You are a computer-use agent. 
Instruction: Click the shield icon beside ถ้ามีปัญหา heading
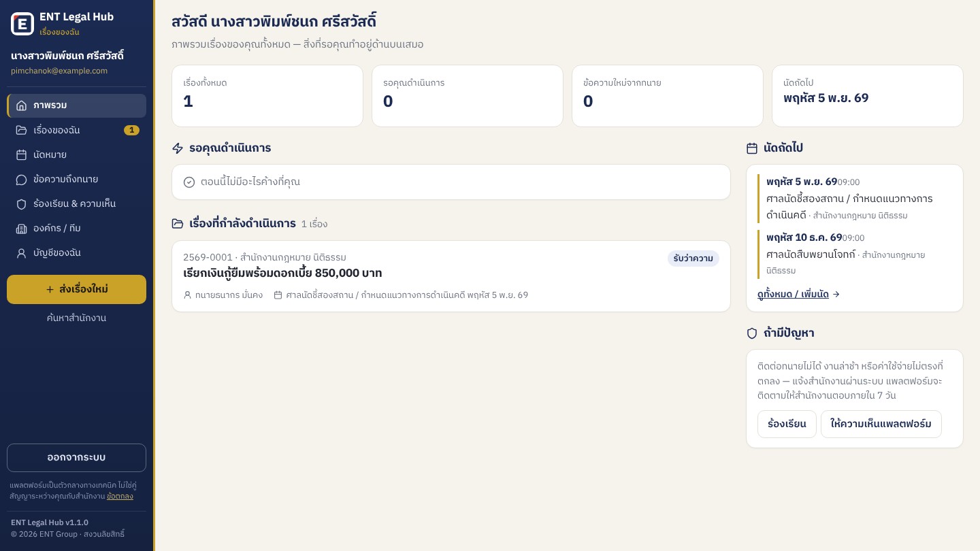[x=752, y=333]
